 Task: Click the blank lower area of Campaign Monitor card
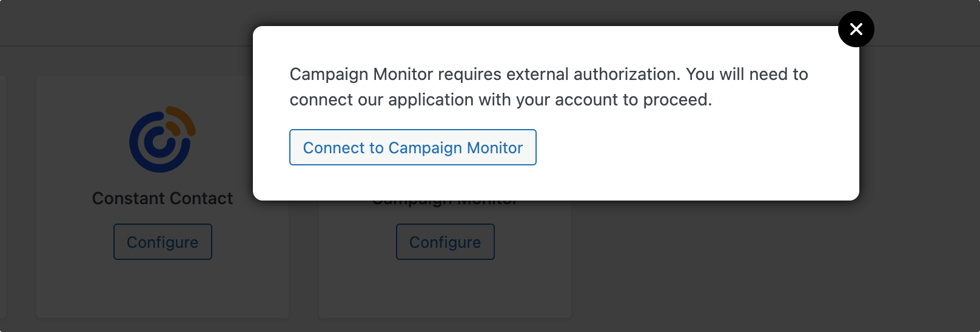click(x=445, y=291)
